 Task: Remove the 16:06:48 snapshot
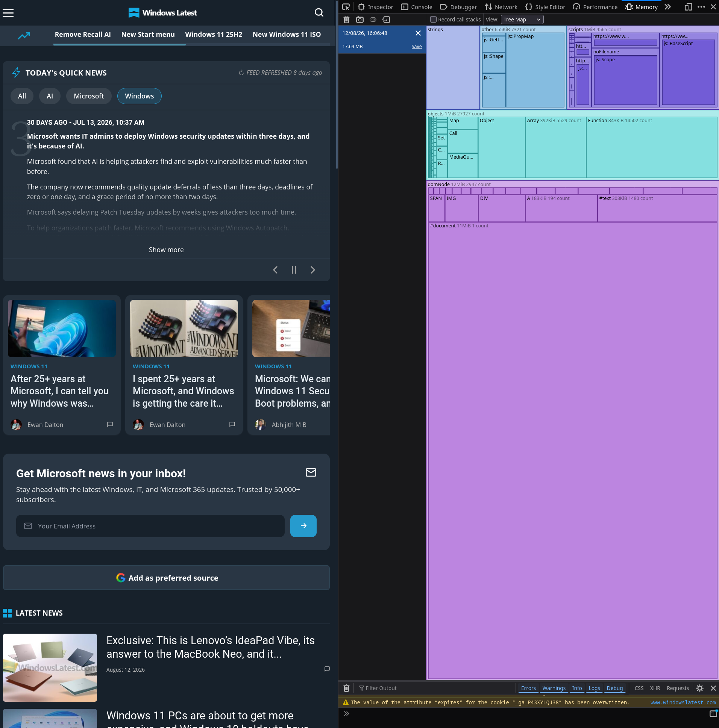[x=418, y=33]
